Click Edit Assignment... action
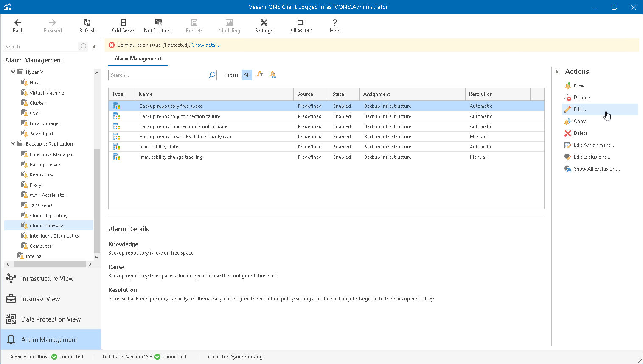Image resolution: width=643 pixels, height=364 pixels. click(x=593, y=145)
